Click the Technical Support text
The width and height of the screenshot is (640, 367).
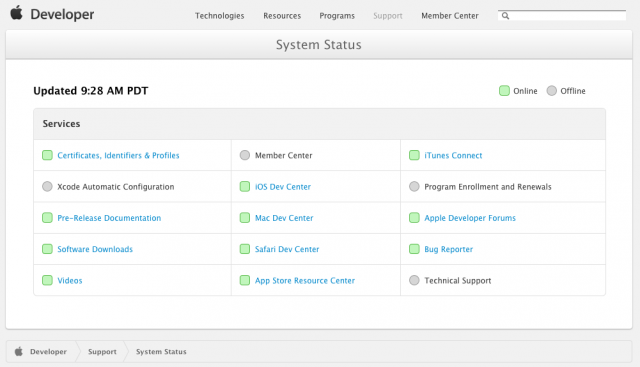458,280
